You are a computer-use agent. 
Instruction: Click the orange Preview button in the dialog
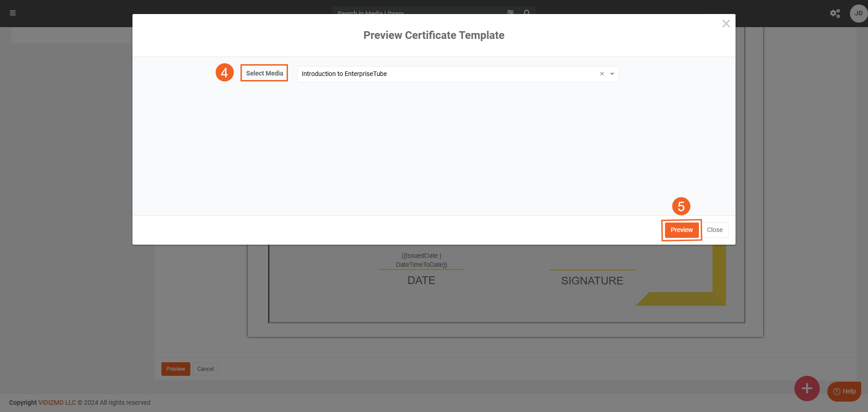[x=681, y=230]
